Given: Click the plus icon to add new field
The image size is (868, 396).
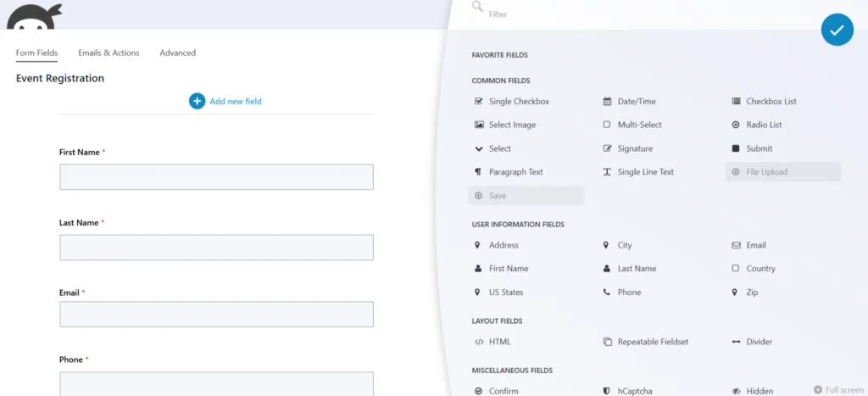Looking at the screenshot, I should pos(197,102).
